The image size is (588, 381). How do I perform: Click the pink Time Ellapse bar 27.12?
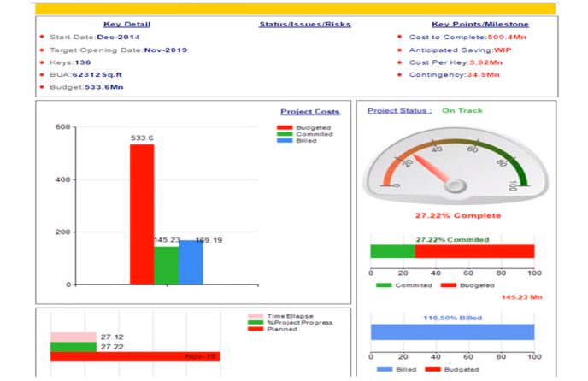tap(73, 337)
